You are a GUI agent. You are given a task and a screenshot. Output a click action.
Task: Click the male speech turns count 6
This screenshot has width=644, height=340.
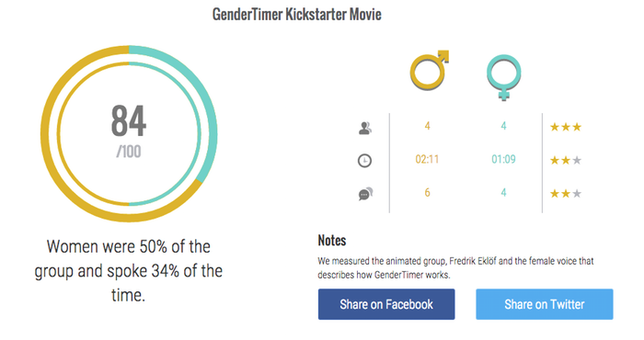click(427, 193)
